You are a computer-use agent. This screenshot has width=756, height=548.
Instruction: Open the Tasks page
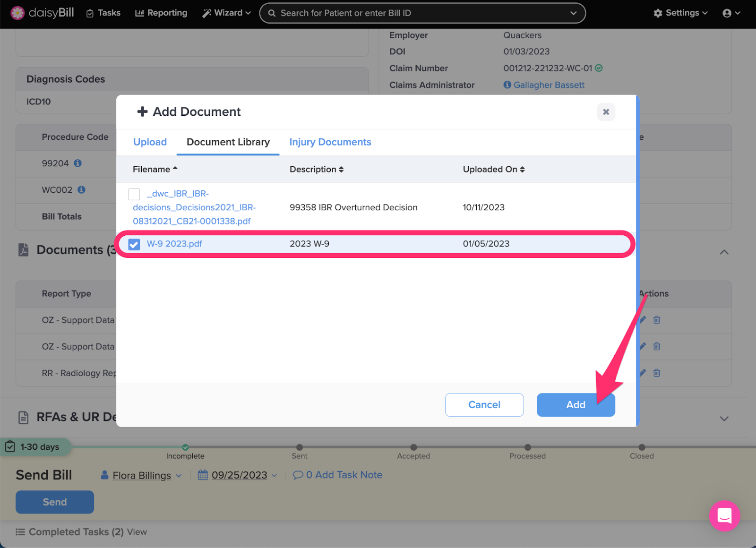point(103,13)
